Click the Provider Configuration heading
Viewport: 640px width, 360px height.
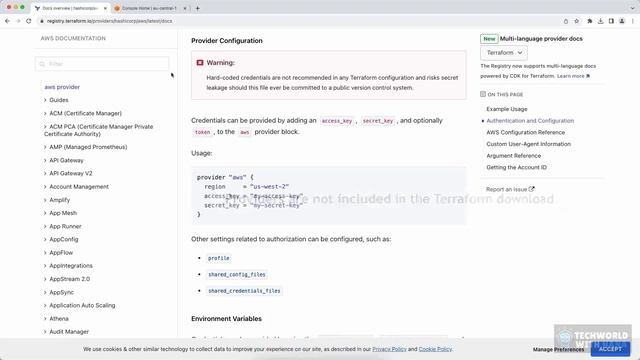(227, 41)
